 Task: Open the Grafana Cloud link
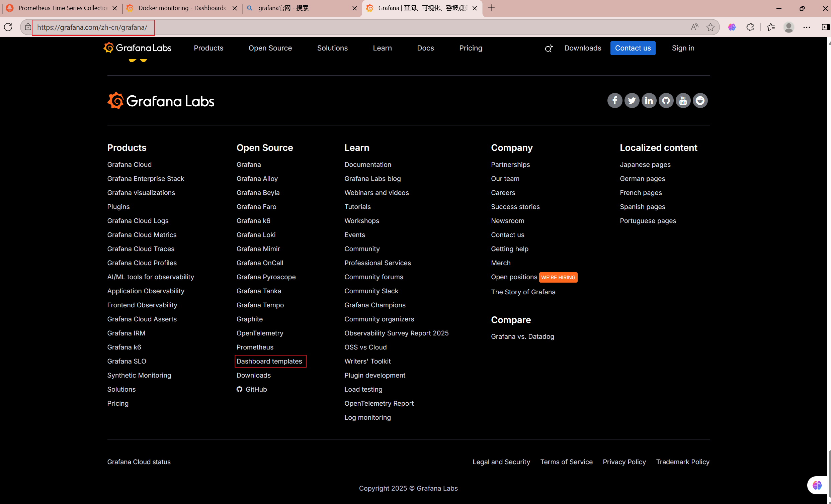coord(129,165)
